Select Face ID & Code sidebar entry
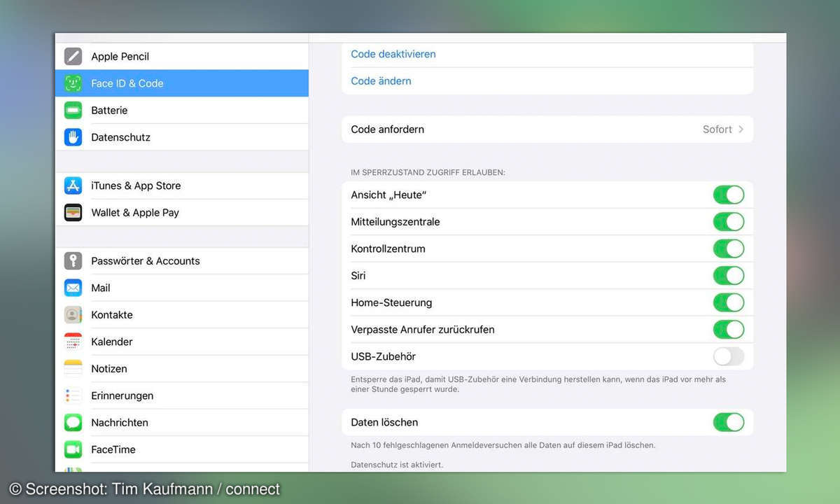 pyautogui.click(x=182, y=83)
